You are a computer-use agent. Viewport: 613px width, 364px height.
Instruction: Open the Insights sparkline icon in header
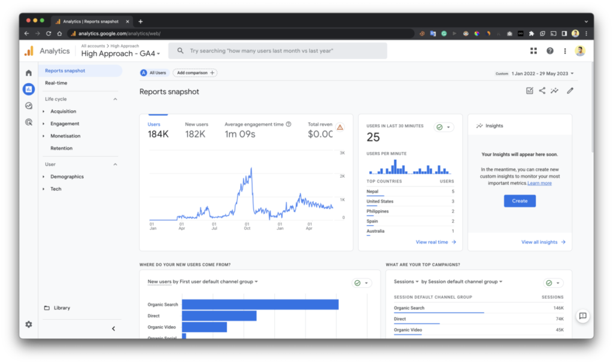pyautogui.click(x=555, y=91)
